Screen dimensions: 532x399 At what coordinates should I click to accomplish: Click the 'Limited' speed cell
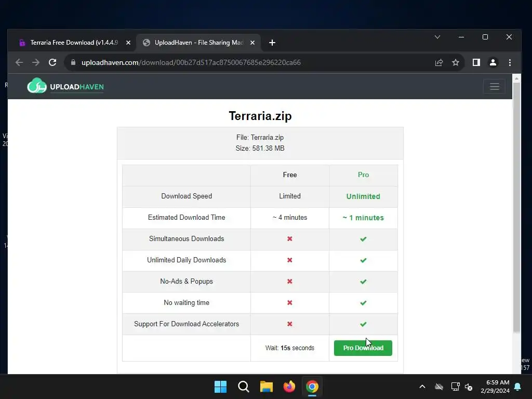[290, 196]
